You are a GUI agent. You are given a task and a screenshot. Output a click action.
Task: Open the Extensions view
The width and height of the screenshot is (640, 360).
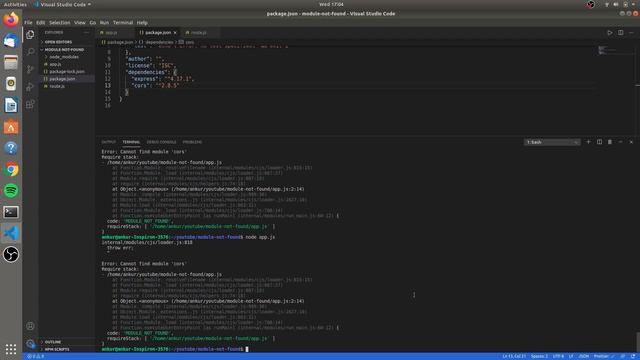[x=30, y=104]
